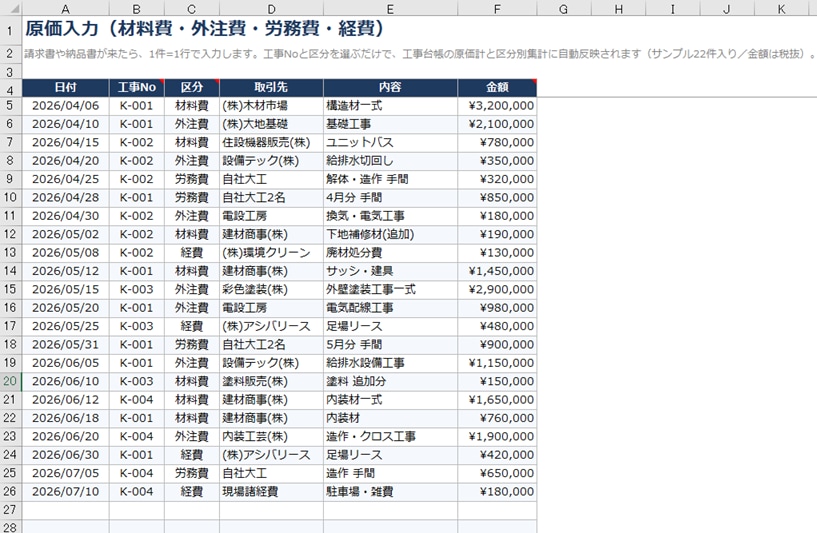Select cell 造作・クロス工事

[x=390, y=436]
